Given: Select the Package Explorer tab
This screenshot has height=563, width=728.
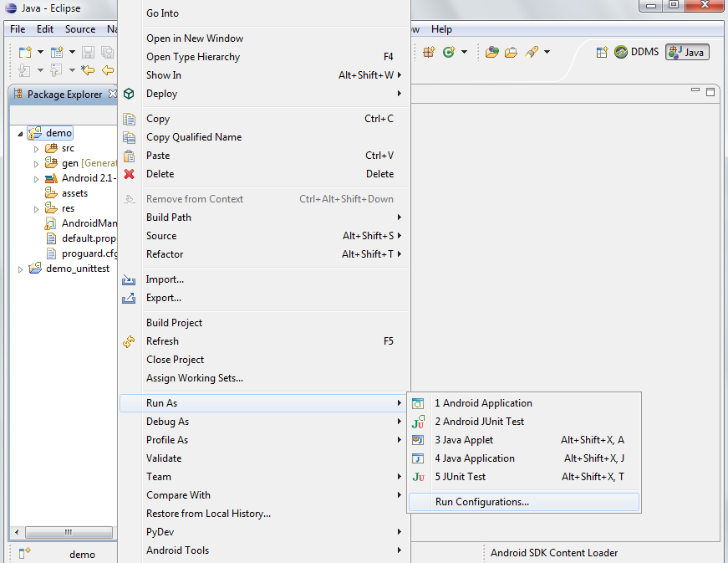Looking at the screenshot, I should (x=64, y=95).
